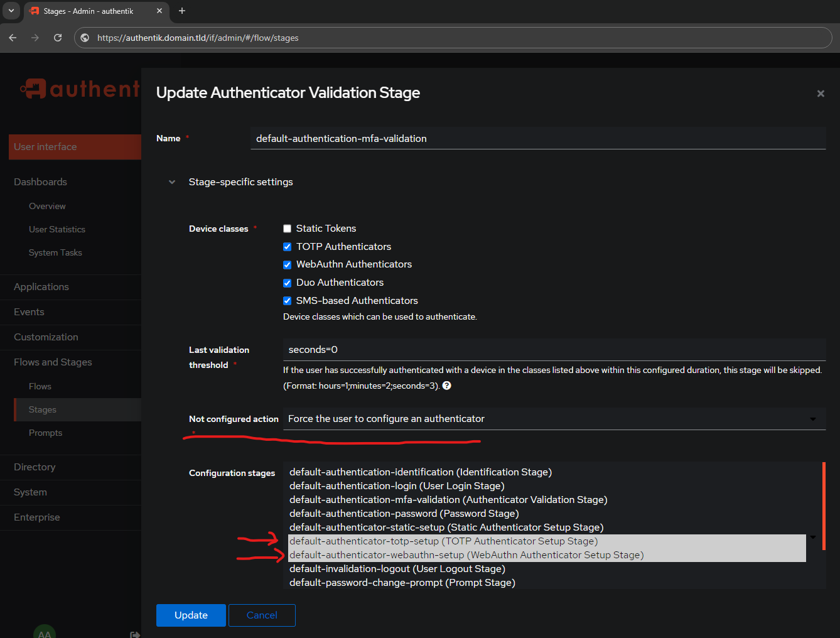This screenshot has height=638, width=840.
Task: Select default-authenticator-totp-setup option
Action: pyautogui.click(x=547, y=541)
